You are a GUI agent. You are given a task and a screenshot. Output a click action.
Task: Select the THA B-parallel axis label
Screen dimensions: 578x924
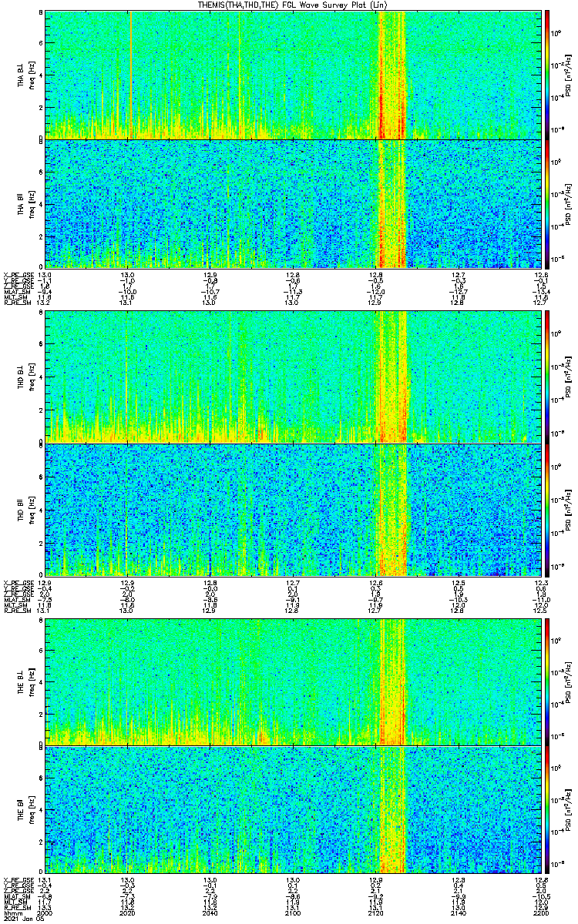pyautogui.click(x=22, y=203)
